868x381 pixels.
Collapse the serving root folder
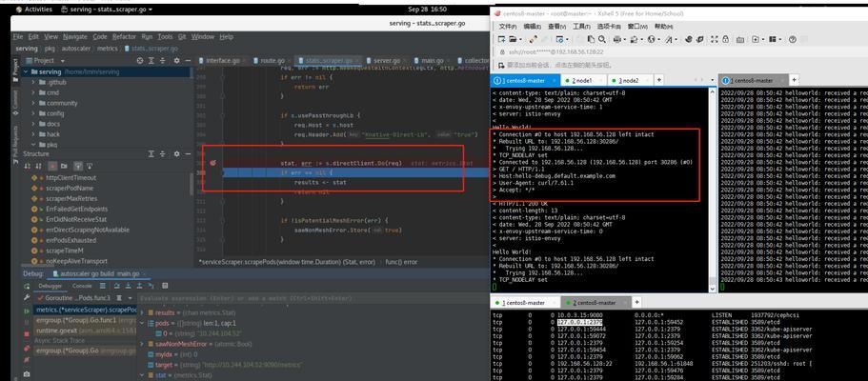[x=26, y=72]
